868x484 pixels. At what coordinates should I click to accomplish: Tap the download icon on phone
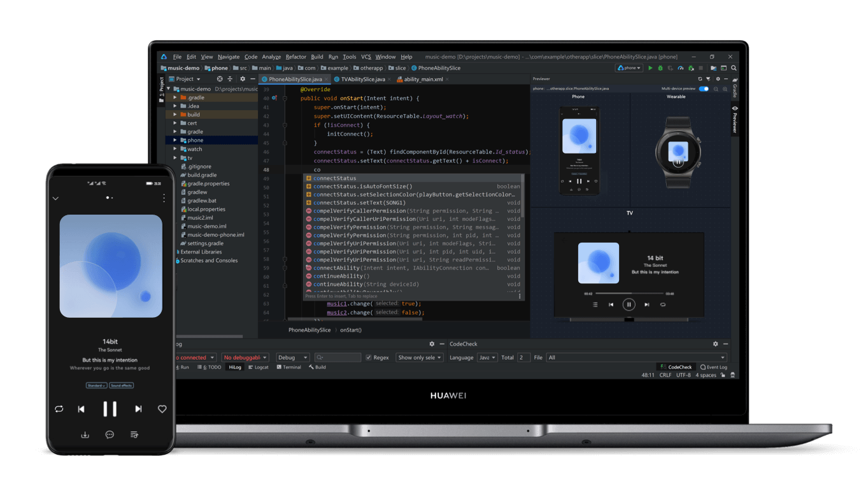(x=85, y=434)
